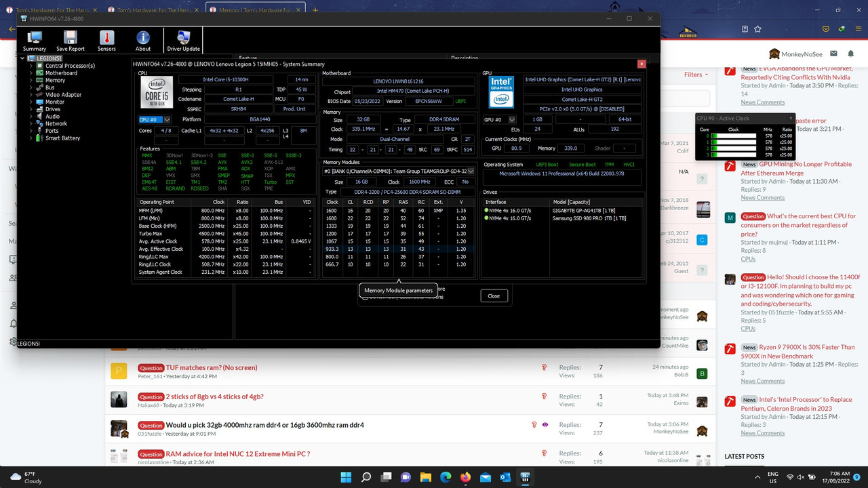Open the memory module BANK 0 dropdown

click(x=399, y=171)
